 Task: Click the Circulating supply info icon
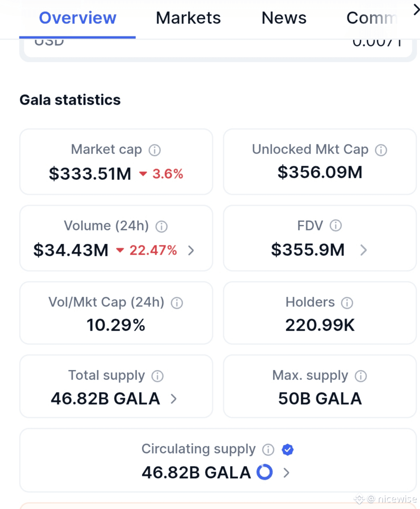268,450
